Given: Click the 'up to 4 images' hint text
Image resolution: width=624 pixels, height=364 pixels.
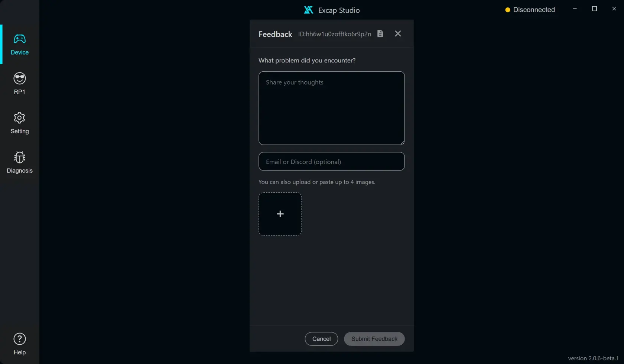Looking at the screenshot, I should pyautogui.click(x=317, y=182).
